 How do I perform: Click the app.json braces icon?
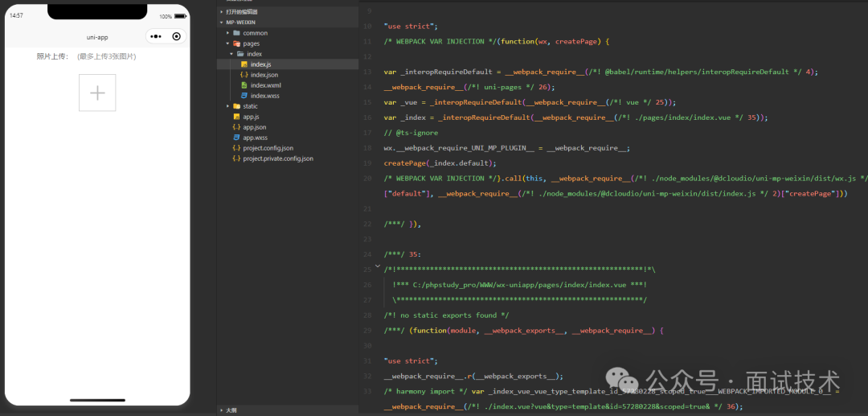[236, 127]
